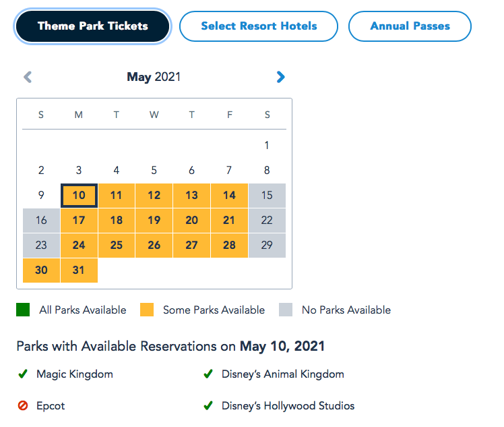The width and height of the screenshot is (504, 427).
Task: Go to the previous month arrow
Action: pos(28,77)
